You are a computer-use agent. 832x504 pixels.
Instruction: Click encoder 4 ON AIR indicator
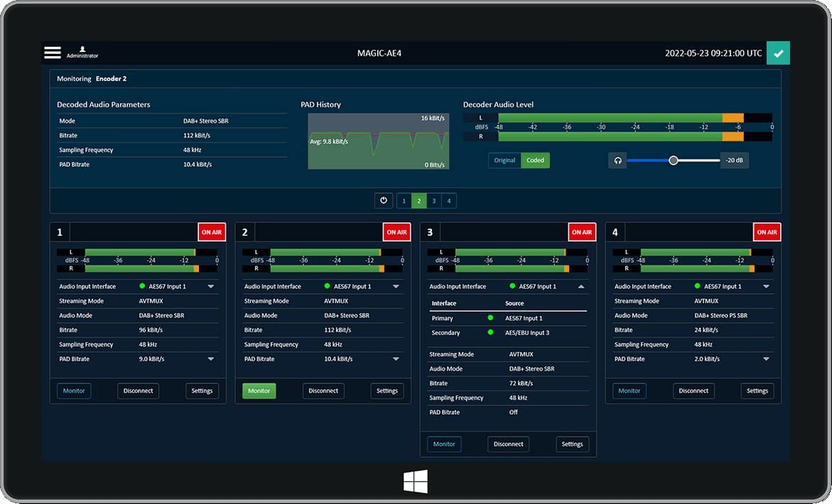tap(767, 232)
